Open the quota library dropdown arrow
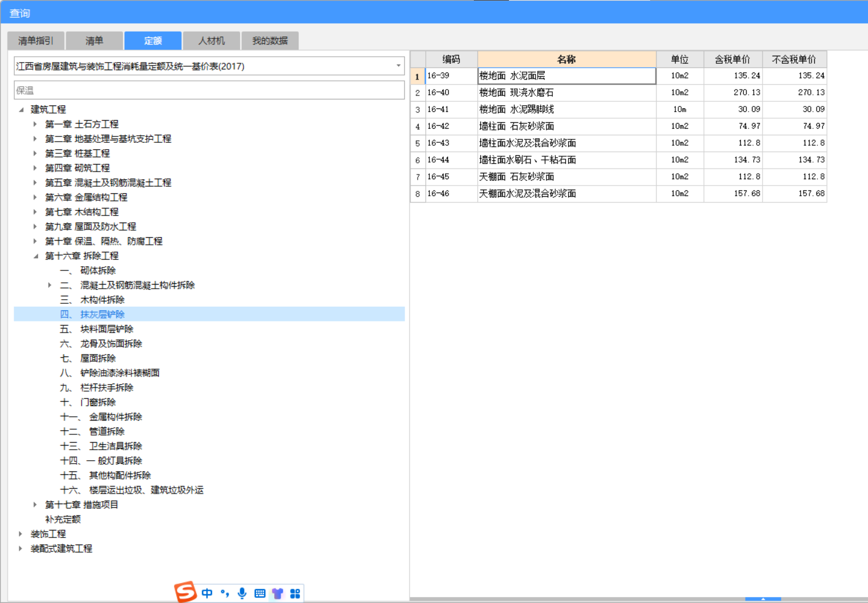The height and width of the screenshot is (603, 868). click(x=398, y=66)
